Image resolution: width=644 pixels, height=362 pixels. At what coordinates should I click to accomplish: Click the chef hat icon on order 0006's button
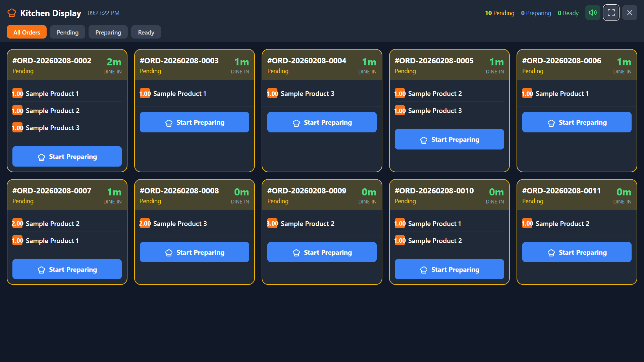tap(551, 123)
